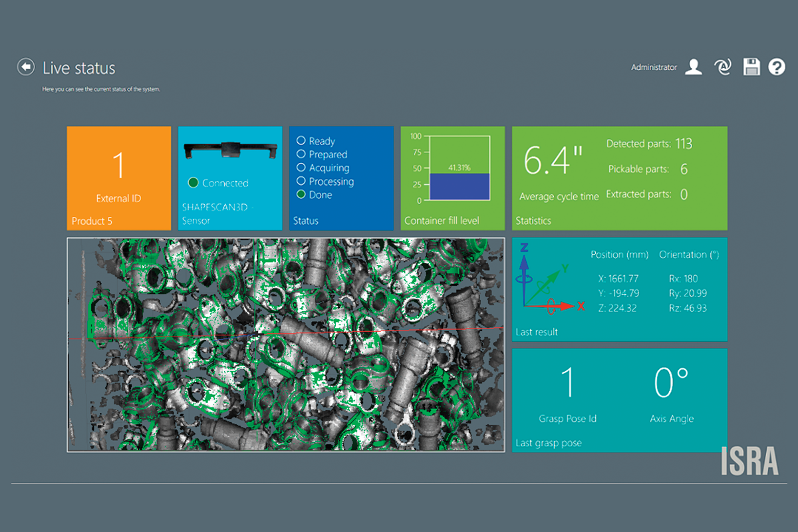Image resolution: width=798 pixels, height=532 pixels.
Task: Click the Detected parts count 113
Action: pyautogui.click(x=684, y=144)
